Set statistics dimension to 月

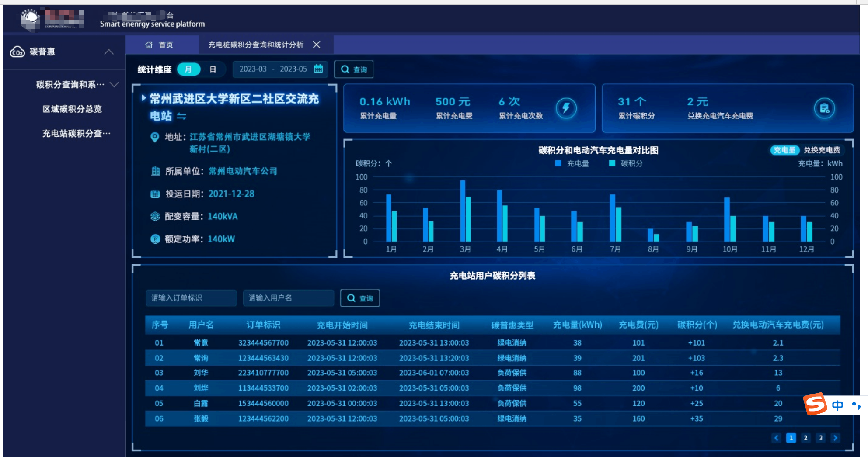pos(188,69)
